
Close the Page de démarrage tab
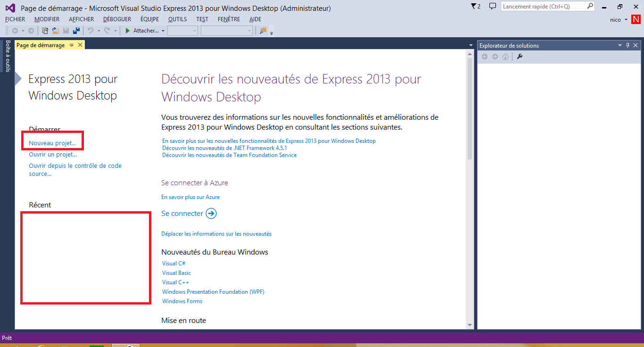point(80,45)
